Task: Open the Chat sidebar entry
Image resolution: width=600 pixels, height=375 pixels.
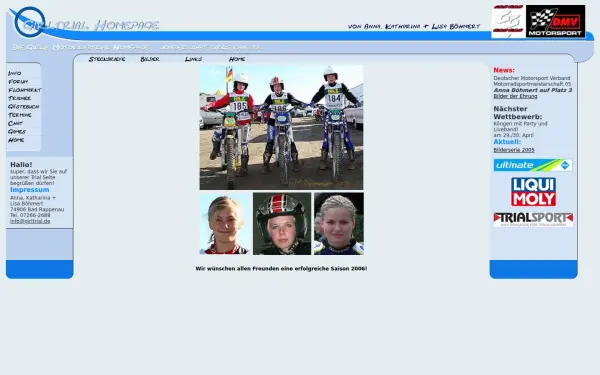Action: point(15,123)
